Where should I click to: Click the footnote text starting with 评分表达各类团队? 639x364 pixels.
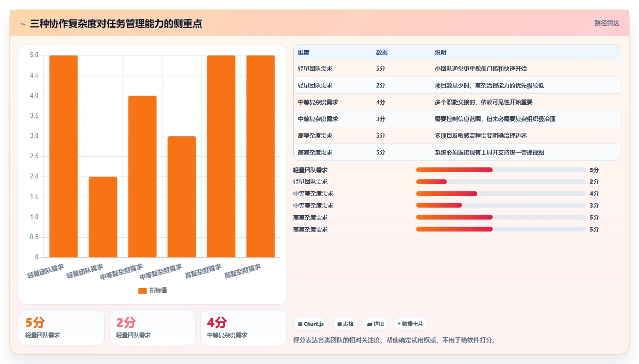click(x=395, y=341)
